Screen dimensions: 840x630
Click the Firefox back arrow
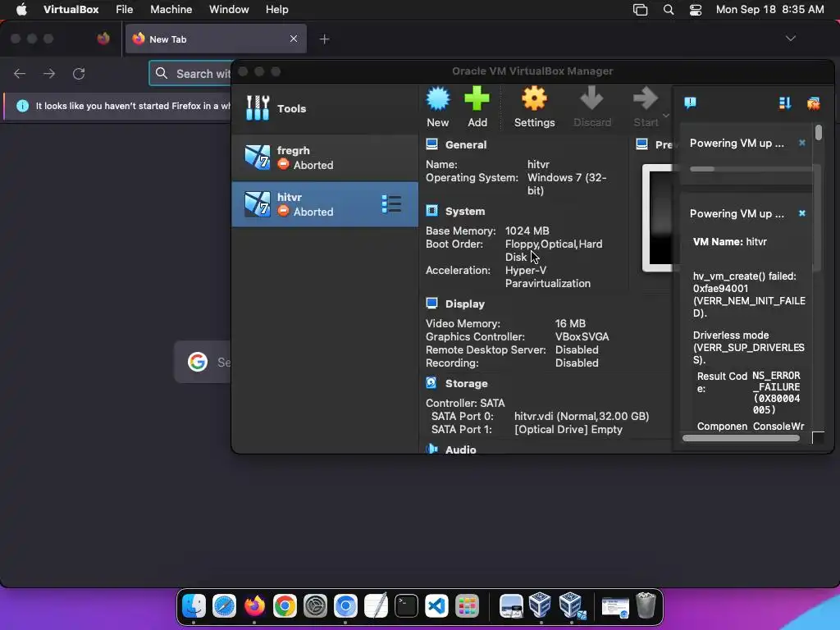pyautogui.click(x=20, y=73)
